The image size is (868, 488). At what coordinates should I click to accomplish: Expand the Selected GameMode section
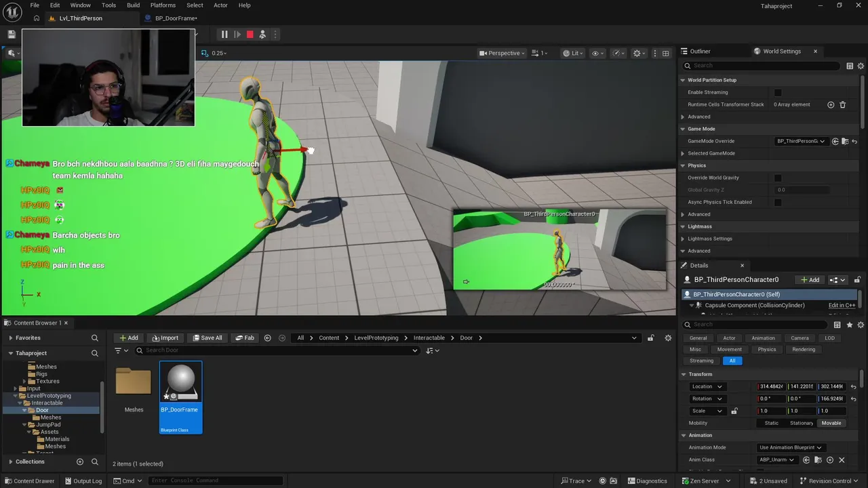coord(683,153)
